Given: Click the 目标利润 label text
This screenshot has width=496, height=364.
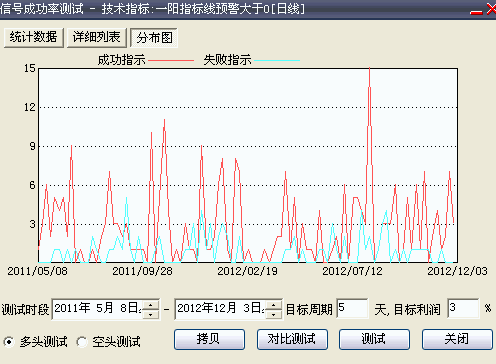Looking at the screenshot, I should click(417, 310).
